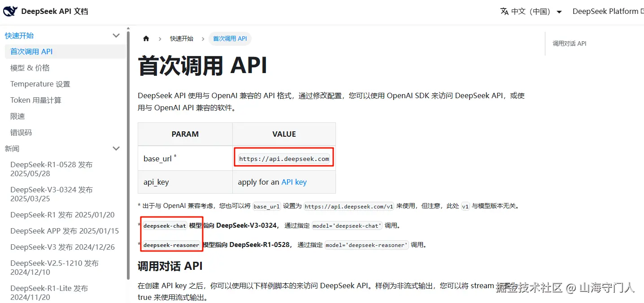This screenshot has width=644, height=303.
Task: Open DeepSeek-R1-Lite 发布 news entry
Action: click(x=65, y=292)
